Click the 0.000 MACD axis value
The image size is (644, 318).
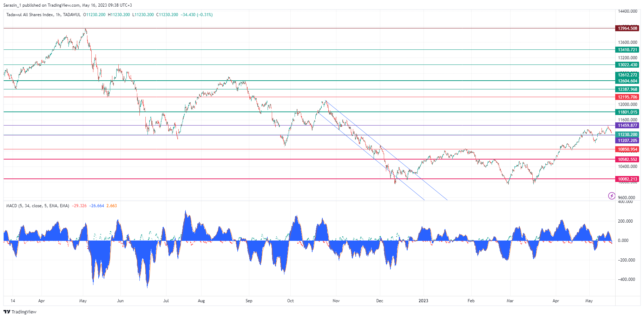click(623, 241)
